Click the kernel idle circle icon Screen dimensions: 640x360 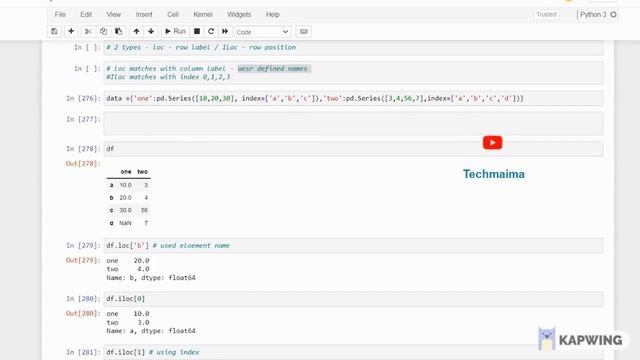point(613,14)
